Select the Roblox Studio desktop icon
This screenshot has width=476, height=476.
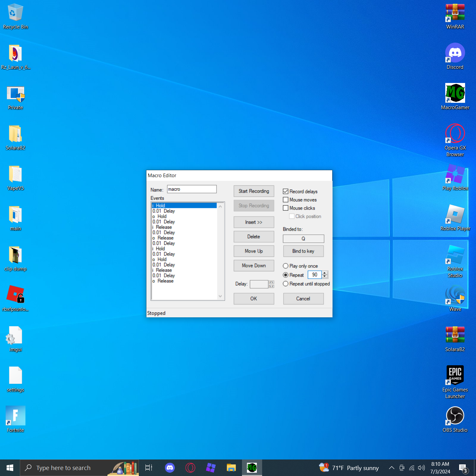[x=455, y=255]
